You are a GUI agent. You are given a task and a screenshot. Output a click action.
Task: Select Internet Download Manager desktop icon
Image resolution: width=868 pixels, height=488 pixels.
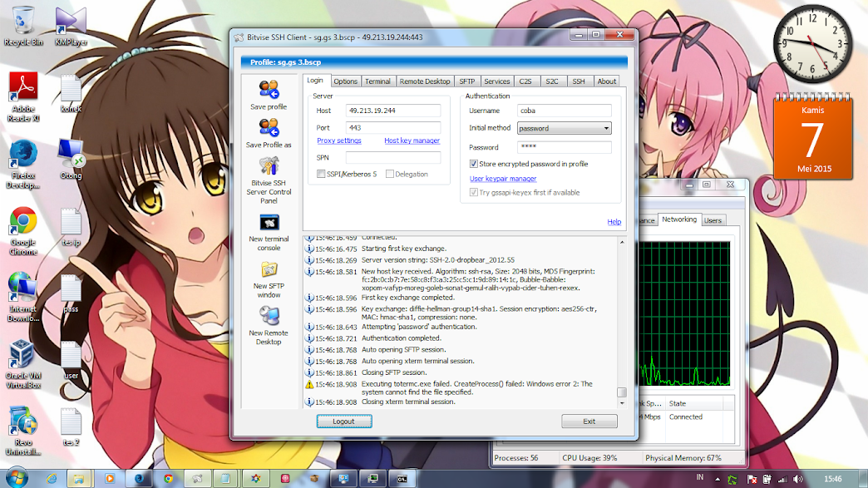click(23, 298)
